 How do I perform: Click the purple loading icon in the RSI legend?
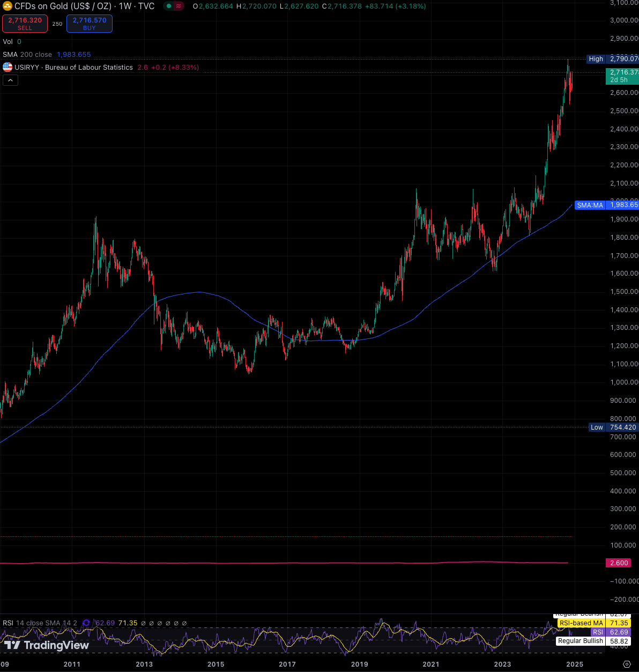pyautogui.click(x=87, y=623)
